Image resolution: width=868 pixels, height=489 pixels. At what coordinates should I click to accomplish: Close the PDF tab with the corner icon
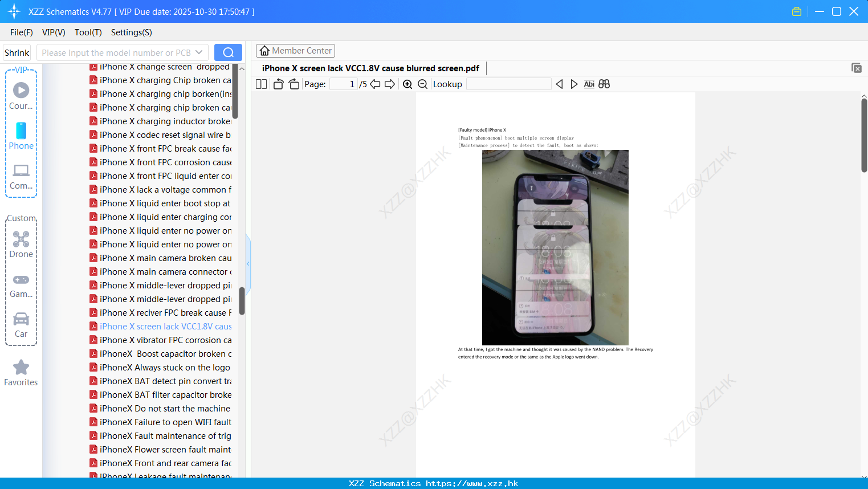(857, 68)
